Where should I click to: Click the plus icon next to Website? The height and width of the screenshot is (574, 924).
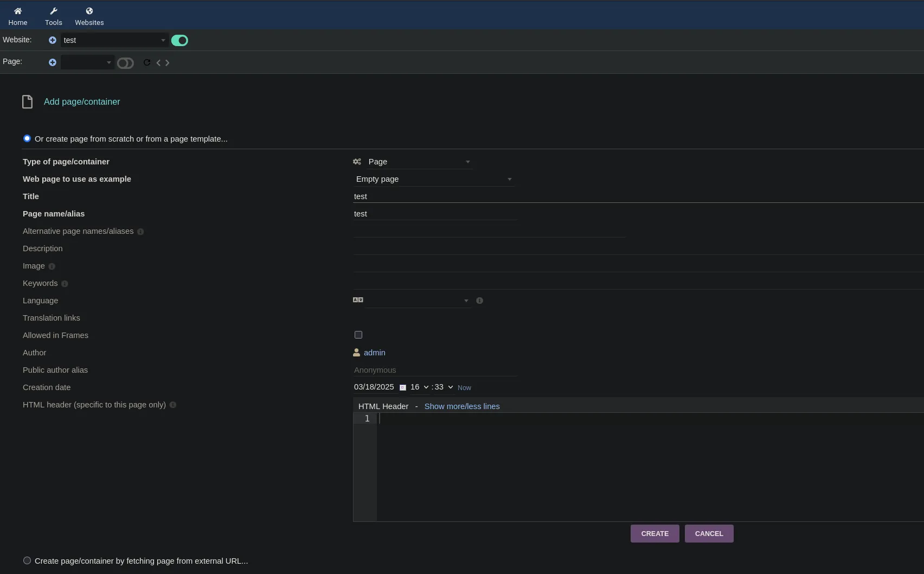click(x=52, y=40)
